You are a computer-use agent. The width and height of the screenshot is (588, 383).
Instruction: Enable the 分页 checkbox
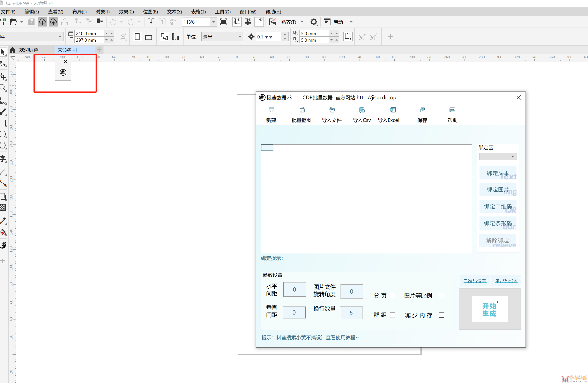pos(393,295)
